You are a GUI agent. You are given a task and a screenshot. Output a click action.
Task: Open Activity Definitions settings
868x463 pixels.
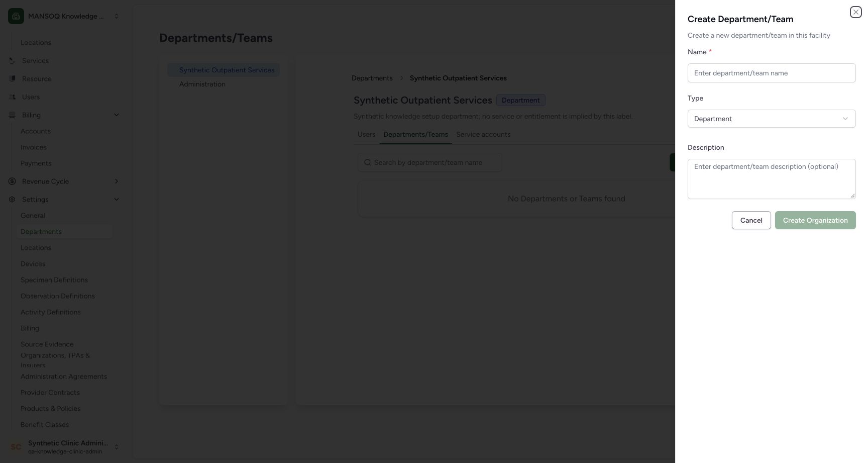coord(51,312)
